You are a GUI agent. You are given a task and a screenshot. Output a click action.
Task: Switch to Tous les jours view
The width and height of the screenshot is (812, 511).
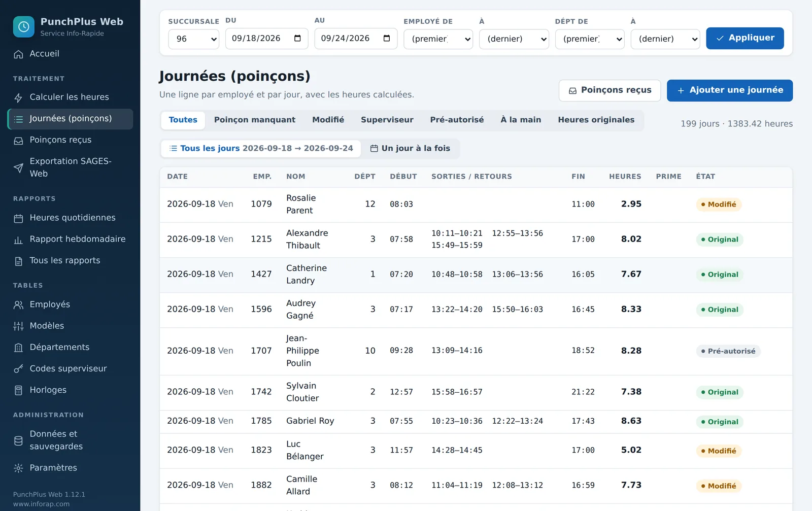point(261,148)
